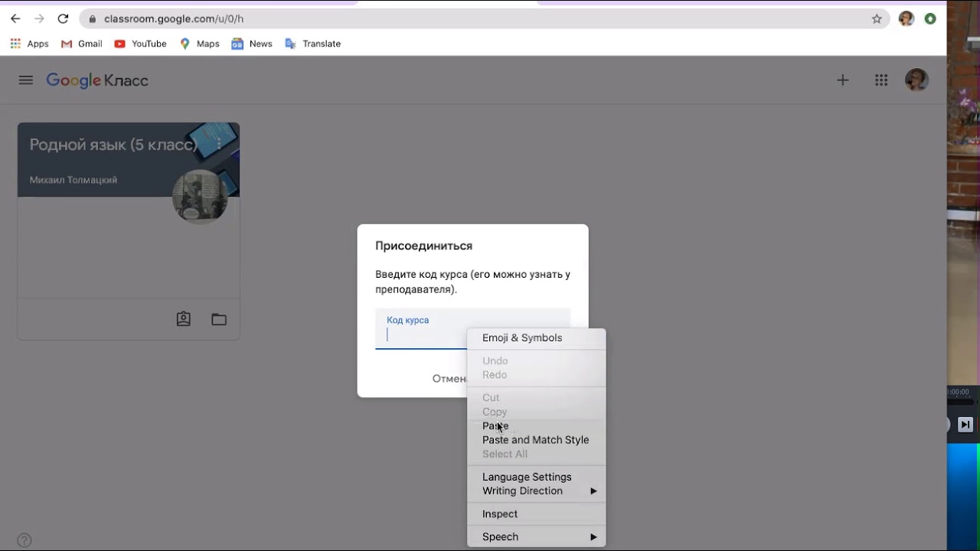Expand the Writing Direction submenu
Image resolution: width=980 pixels, height=551 pixels.
(x=536, y=491)
